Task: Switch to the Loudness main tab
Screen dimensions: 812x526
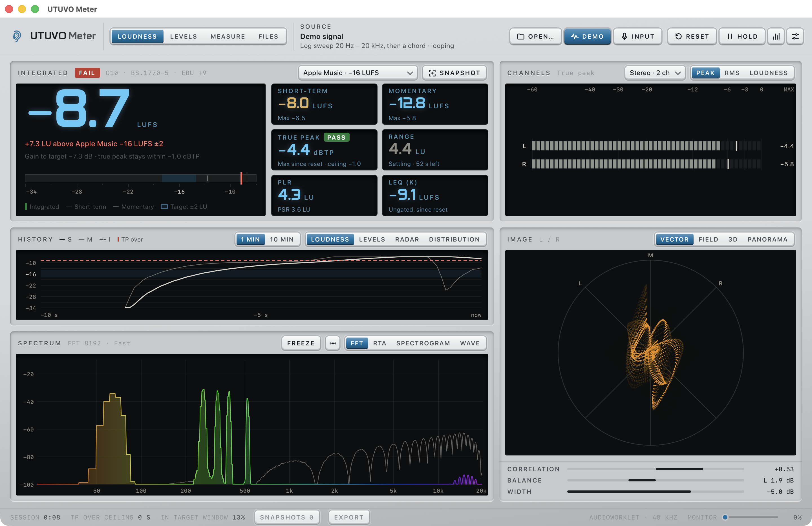Action: pyautogui.click(x=137, y=37)
